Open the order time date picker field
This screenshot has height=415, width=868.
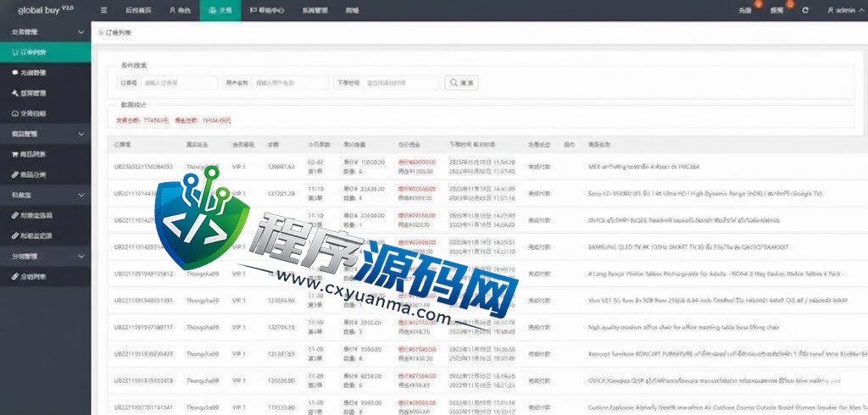coord(402,83)
